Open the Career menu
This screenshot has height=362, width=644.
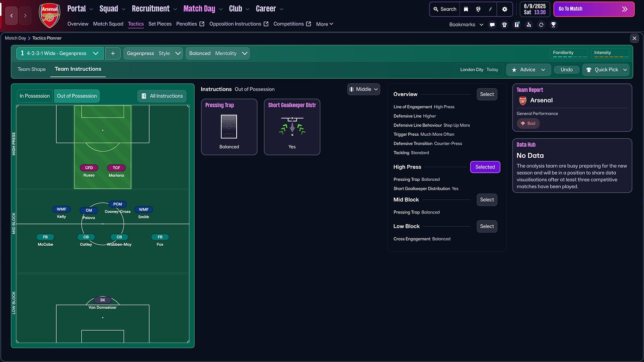coord(270,8)
